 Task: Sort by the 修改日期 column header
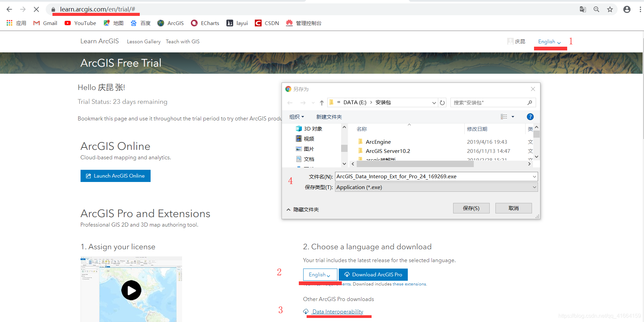[477, 129]
